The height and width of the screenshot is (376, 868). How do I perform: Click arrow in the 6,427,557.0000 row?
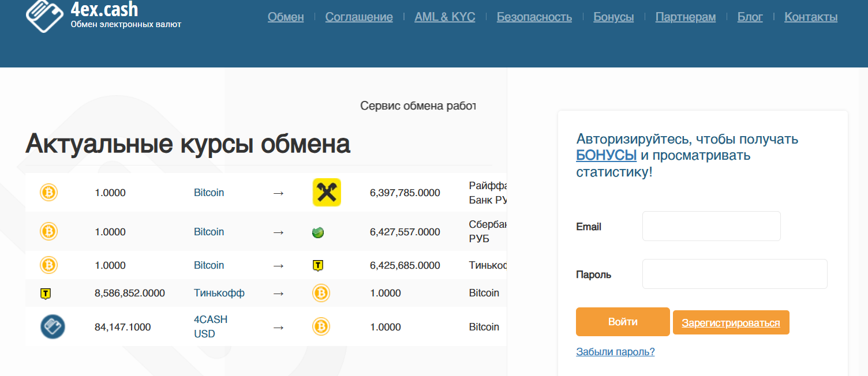(x=278, y=232)
